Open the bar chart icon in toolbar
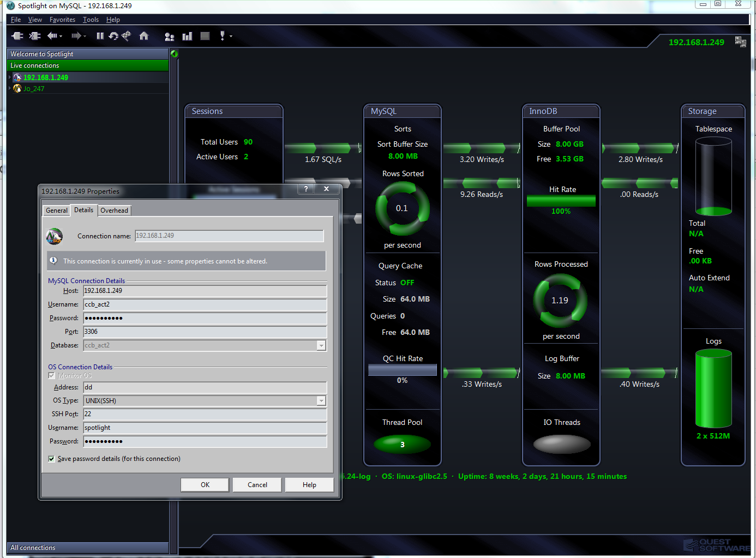Image resolution: width=756 pixels, height=558 pixels. [187, 37]
